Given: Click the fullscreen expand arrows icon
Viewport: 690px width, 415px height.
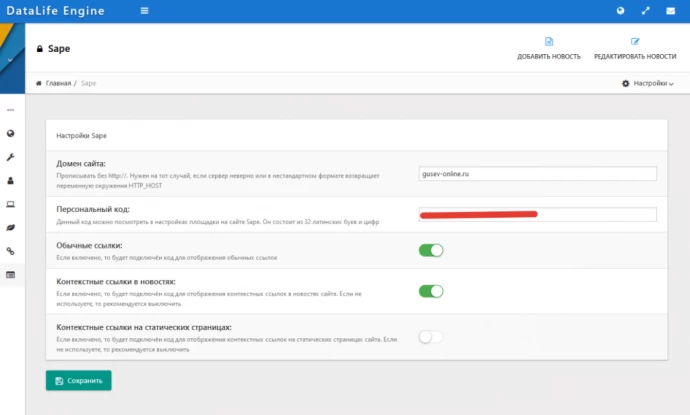Looking at the screenshot, I should (646, 11).
